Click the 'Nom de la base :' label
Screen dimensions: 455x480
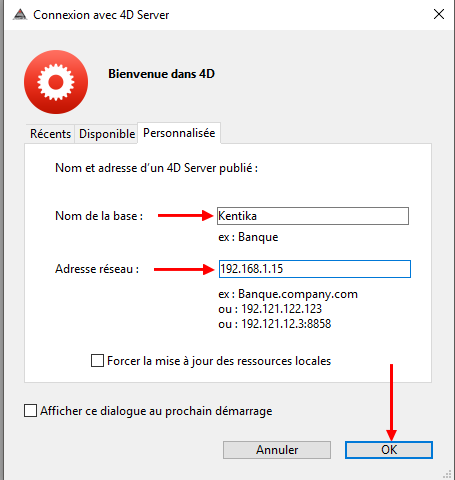pos(99,216)
